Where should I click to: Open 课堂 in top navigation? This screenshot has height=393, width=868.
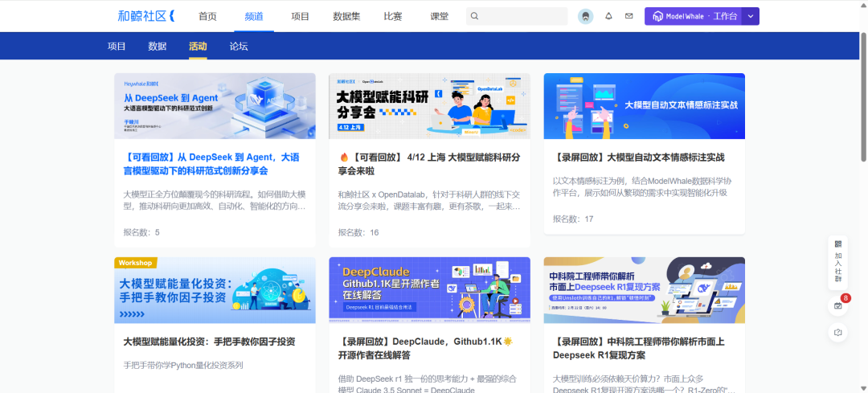(x=440, y=16)
